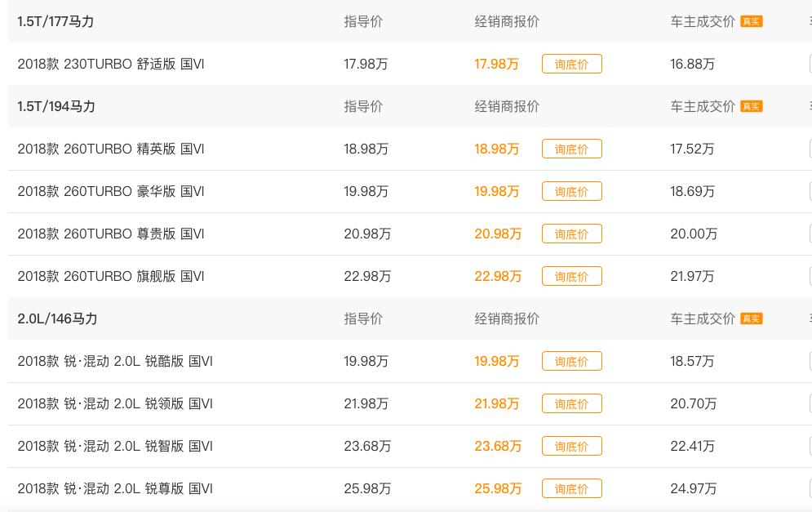
Task: Open 2018款 锐·混动 2.0L 锐领版 link
Action: coord(115,403)
